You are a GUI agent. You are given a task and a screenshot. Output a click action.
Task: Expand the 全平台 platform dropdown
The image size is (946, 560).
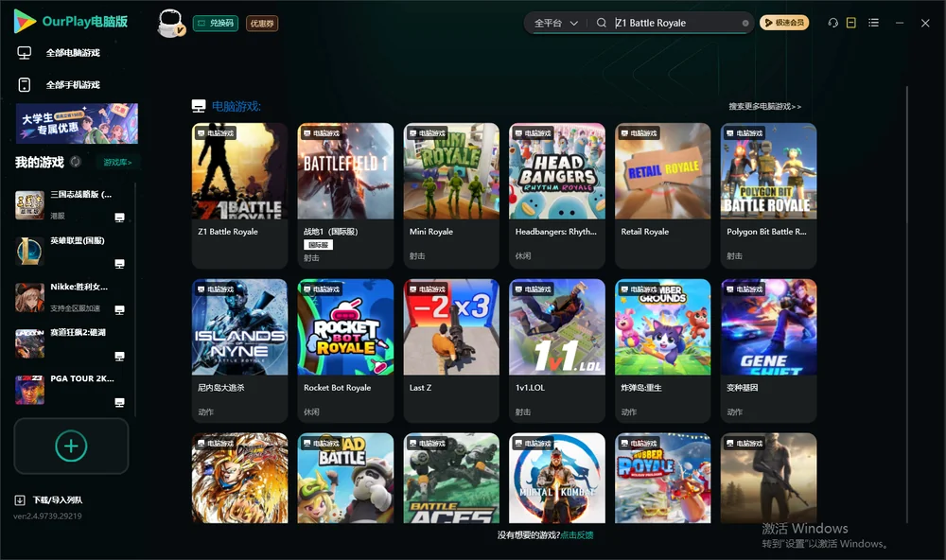555,23
